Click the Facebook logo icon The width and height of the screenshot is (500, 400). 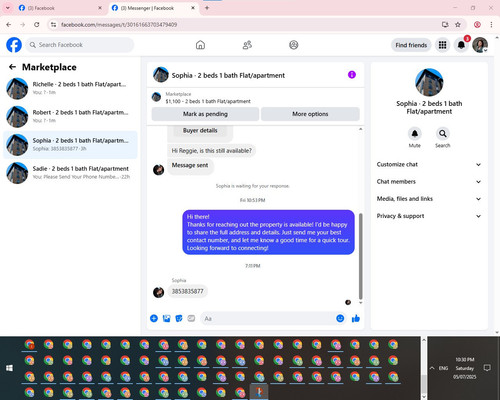click(14, 45)
